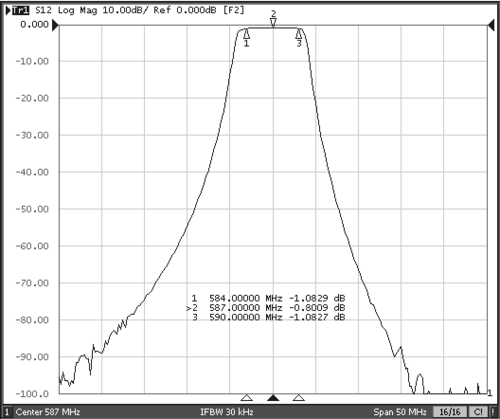Click the Center 587 MHz field
Image resolution: width=500 pixels, height=419 pixels.
tap(48, 412)
